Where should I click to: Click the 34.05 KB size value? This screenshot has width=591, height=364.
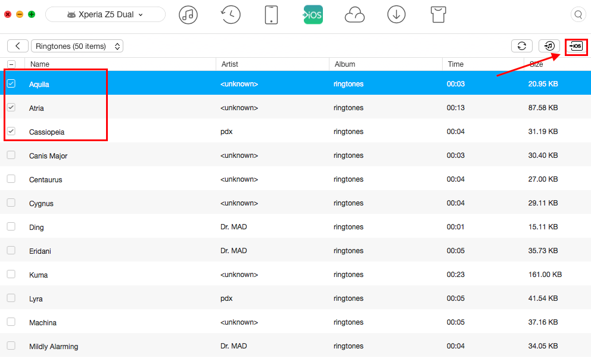coord(543,346)
